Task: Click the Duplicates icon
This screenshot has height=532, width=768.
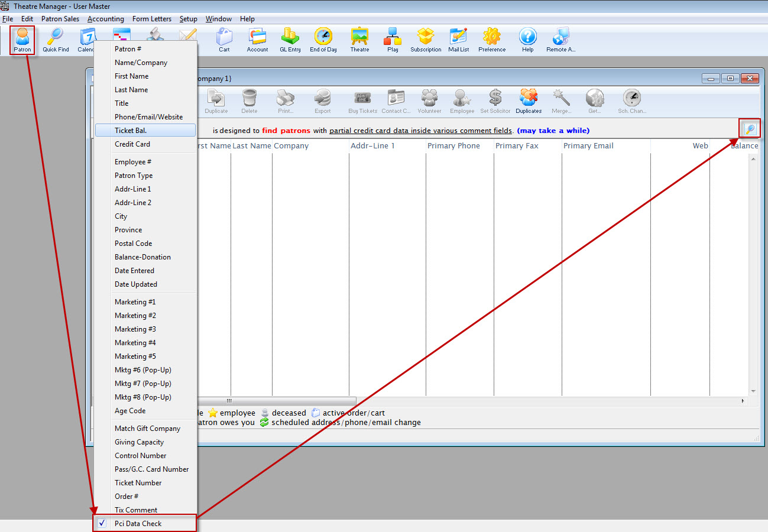Action: pos(529,102)
